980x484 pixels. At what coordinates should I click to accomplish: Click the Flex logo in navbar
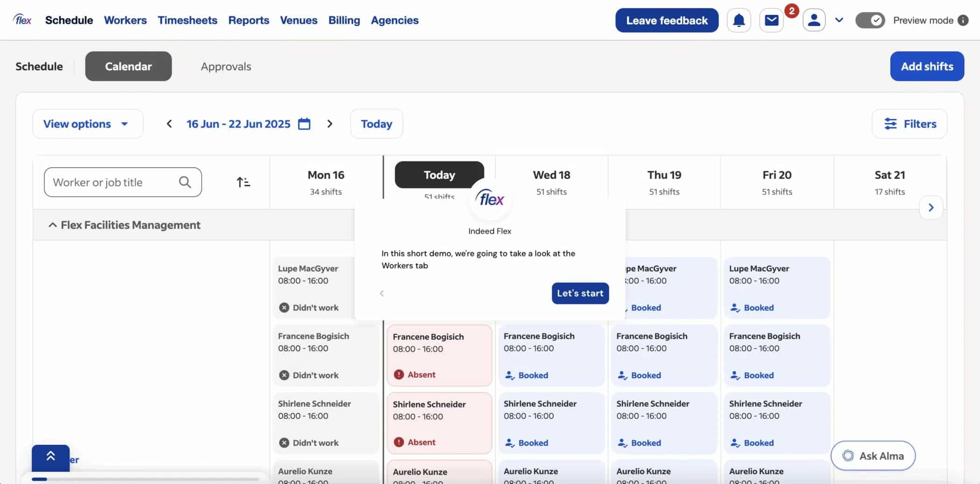22,20
